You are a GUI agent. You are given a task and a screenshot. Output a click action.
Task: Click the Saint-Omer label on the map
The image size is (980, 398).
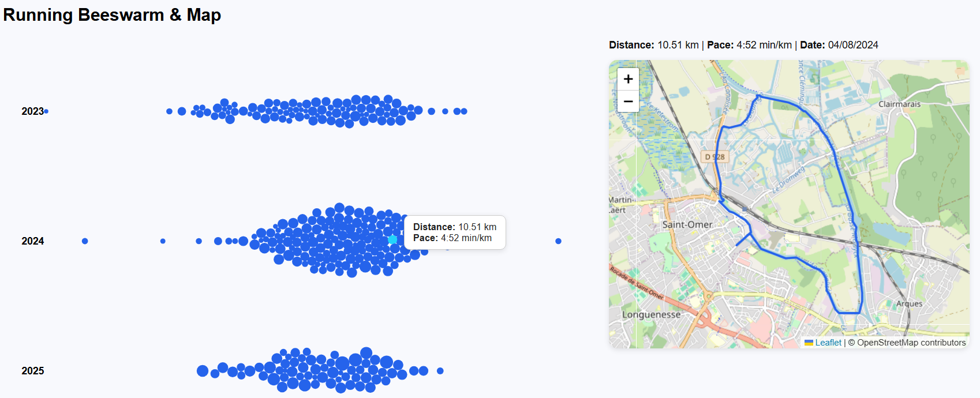point(687,224)
